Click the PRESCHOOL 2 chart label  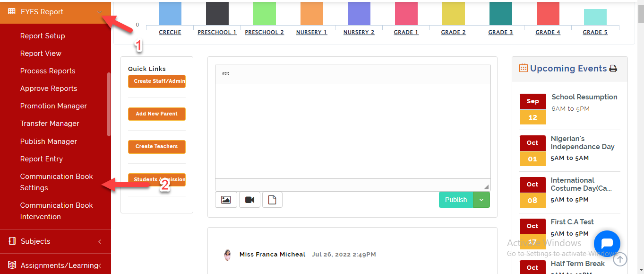(x=265, y=32)
